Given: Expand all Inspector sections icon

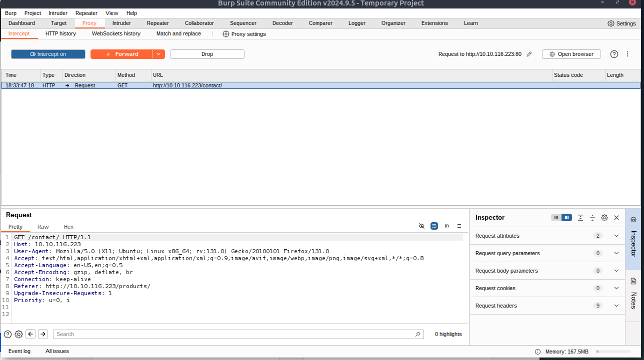Looking at the screenshot, I should click(580, 217).
